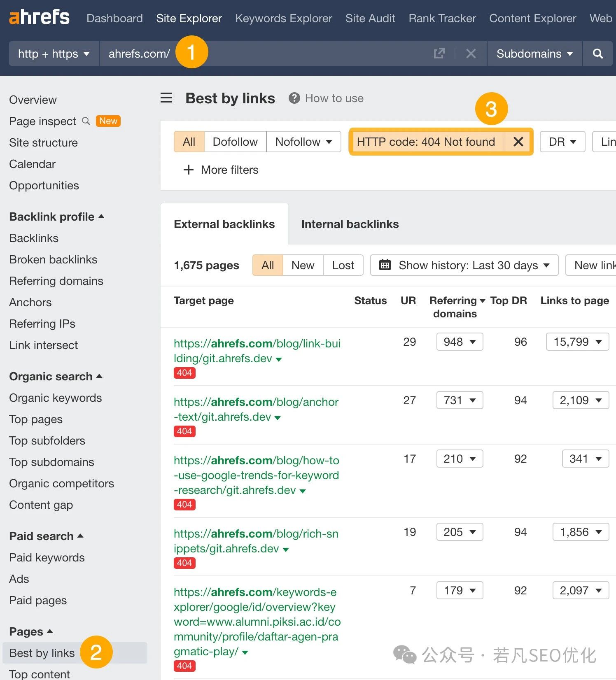Open the Nofollow dropdown
Screen dimensions: 616x680
coord(303,142)
